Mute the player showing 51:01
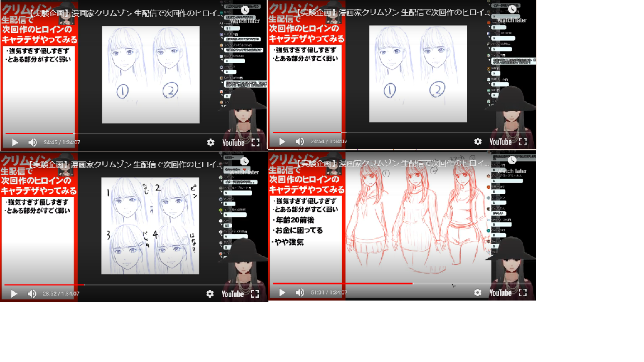Screen dimensions: 644x362 coord(300,293)
